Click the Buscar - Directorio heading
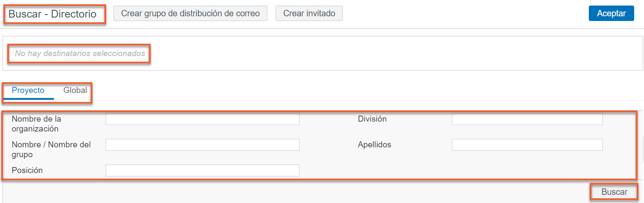644x203 pixels. tap(53, 14)
